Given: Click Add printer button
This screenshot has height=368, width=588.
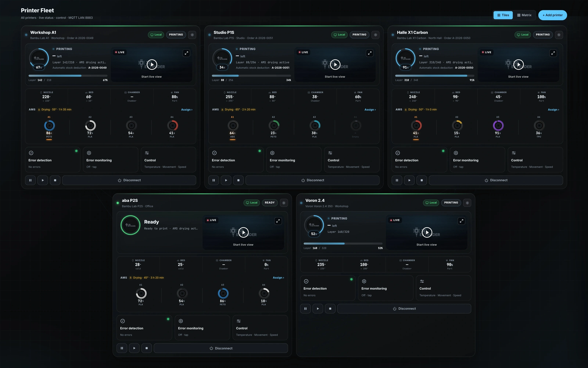Looking at the screenshot, I should tap(553, 15).
